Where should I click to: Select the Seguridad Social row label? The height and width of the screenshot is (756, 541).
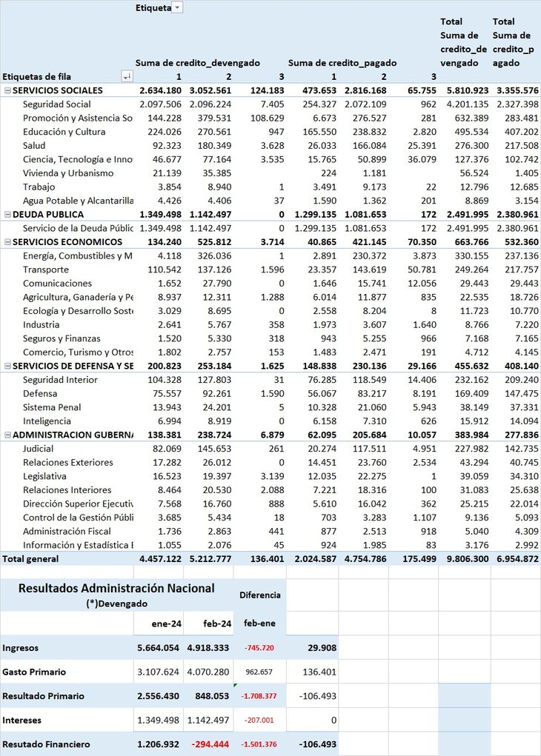56,104
